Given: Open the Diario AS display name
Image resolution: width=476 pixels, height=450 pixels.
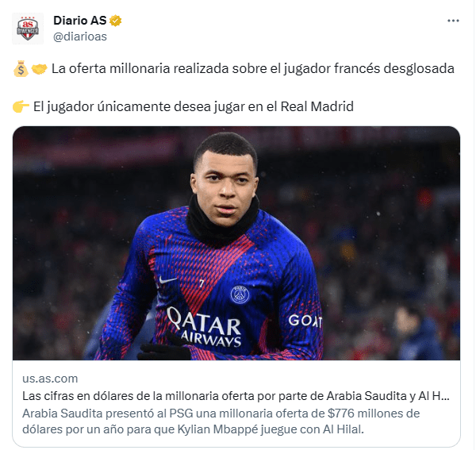Looking at the screenshot, I should [x=80, y=21].
